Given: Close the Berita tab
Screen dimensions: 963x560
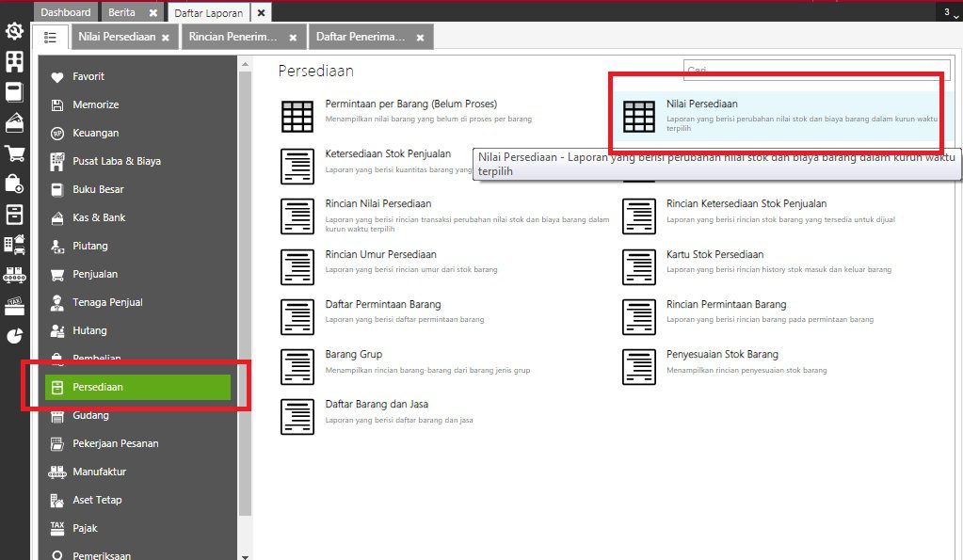Looking at the screenshot, I should click(153, 13).
